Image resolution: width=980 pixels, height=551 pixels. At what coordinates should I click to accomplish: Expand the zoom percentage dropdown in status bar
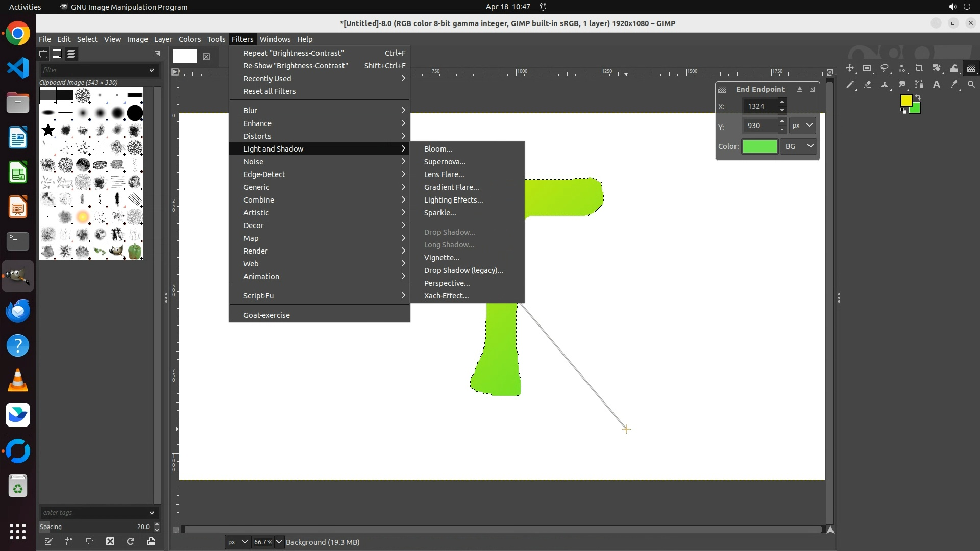[x=279, y=542]
